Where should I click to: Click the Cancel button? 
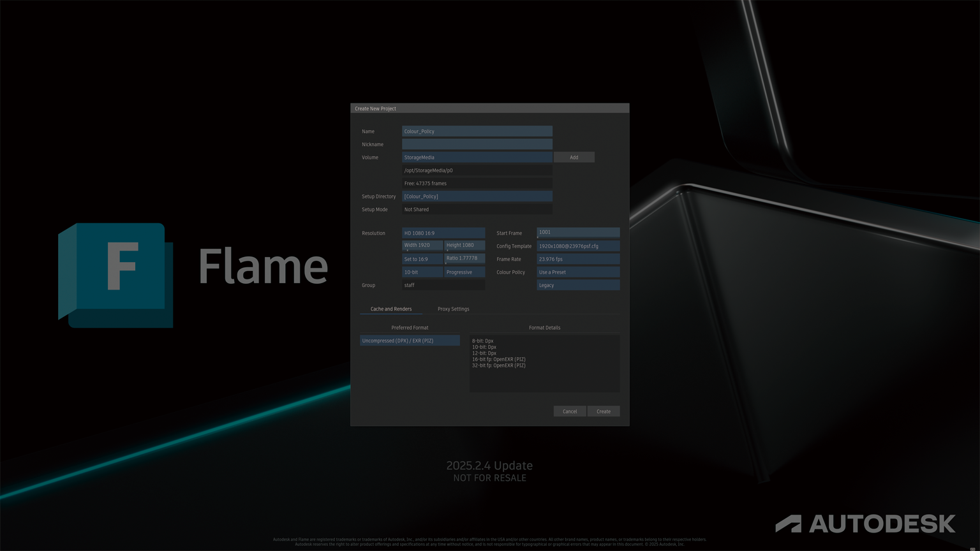click(570, 411)
